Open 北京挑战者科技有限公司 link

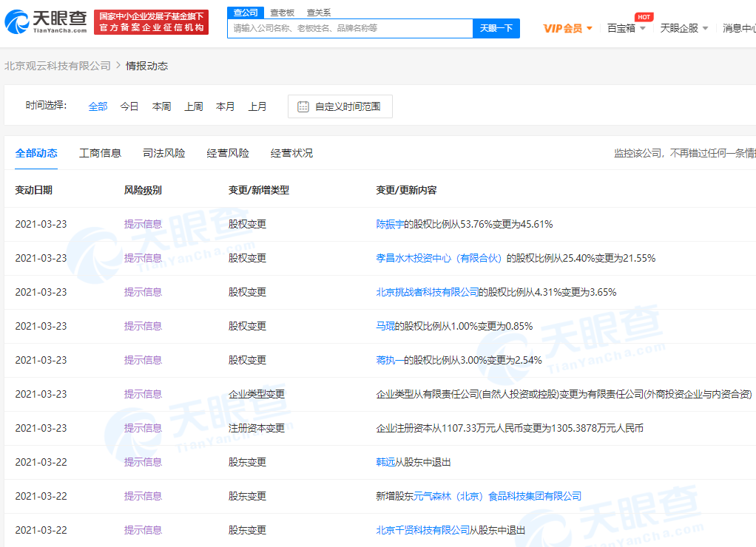[427, 292]
